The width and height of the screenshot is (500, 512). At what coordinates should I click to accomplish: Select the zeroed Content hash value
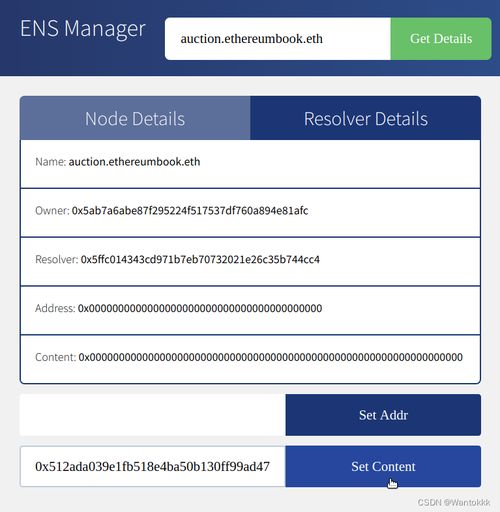click(271, 357)
